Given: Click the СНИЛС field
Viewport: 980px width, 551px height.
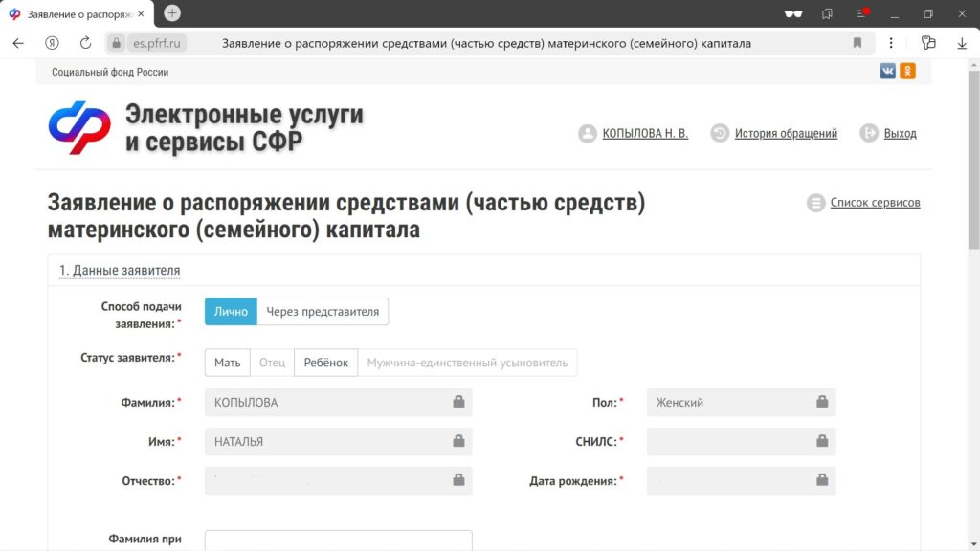Looking at the screenshot, I should click(x=742, y=441).
